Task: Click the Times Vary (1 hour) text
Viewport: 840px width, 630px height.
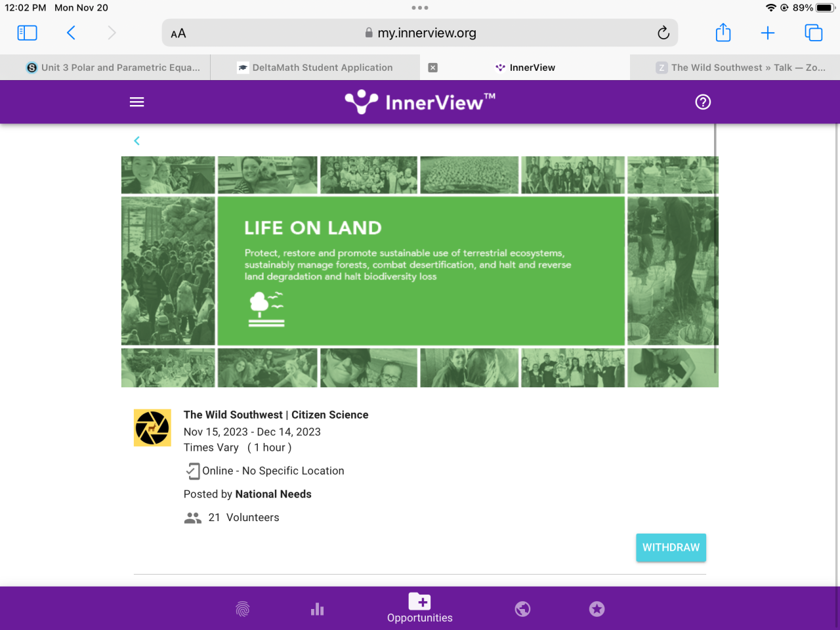Action: pyautogui.click(x=238, y=448)
